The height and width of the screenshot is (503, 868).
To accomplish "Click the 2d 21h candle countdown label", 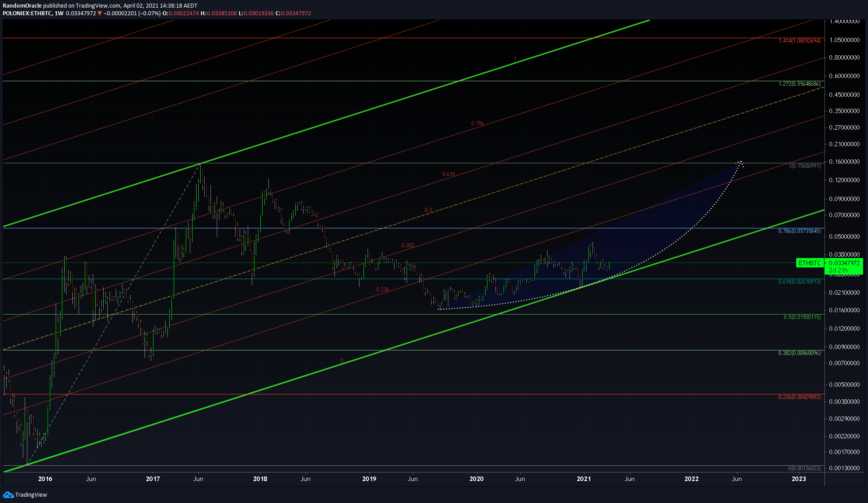I will coord(838,270).
